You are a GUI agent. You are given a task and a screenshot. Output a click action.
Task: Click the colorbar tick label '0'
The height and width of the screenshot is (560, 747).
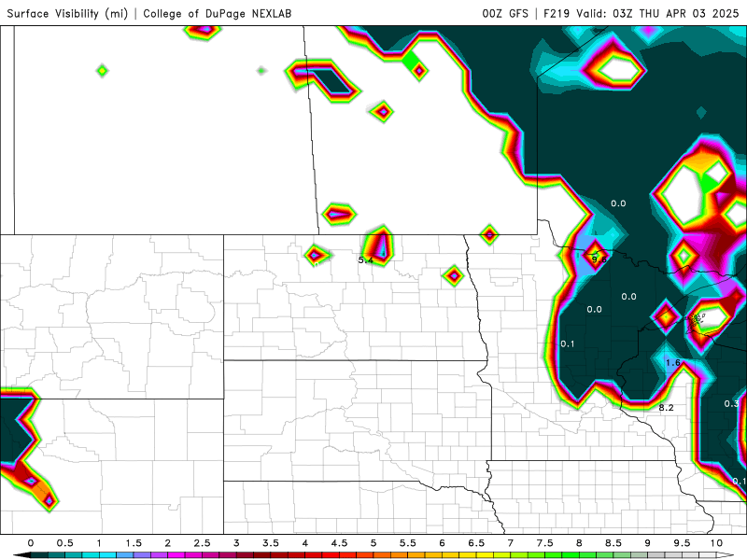(x=31, y=543)
